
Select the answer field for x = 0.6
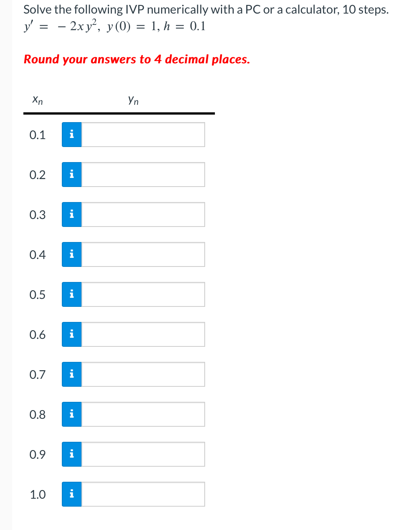click(143, 334)
